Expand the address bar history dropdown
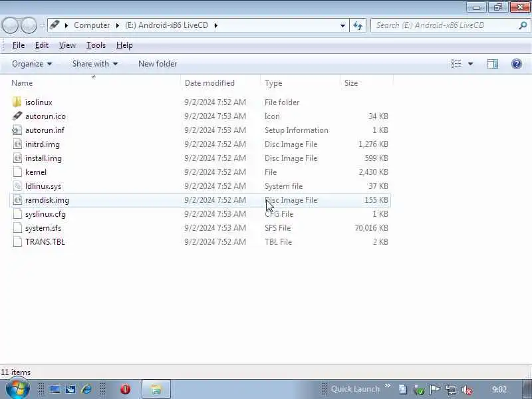Screen dimensions: 532x399 coord(342,25)
